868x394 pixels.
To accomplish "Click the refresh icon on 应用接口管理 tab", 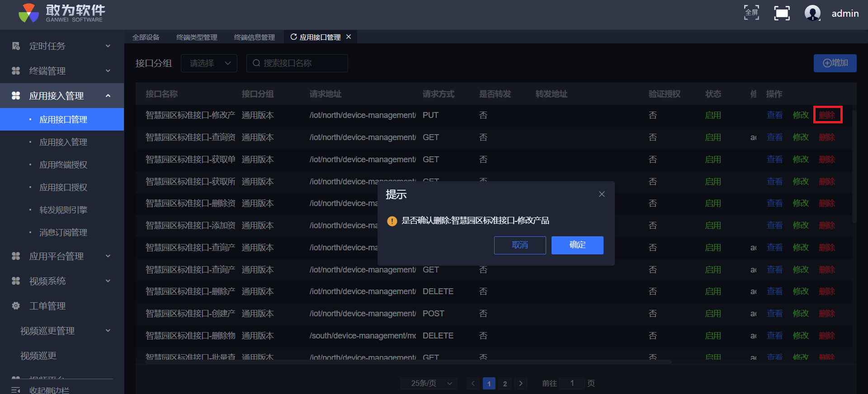I will pyautogui.click(x=293, y=37).
